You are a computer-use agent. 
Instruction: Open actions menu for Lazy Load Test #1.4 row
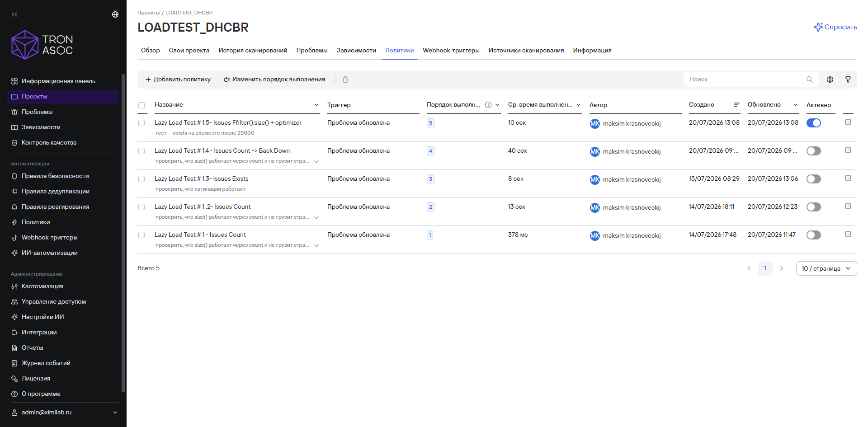[848, 150]
